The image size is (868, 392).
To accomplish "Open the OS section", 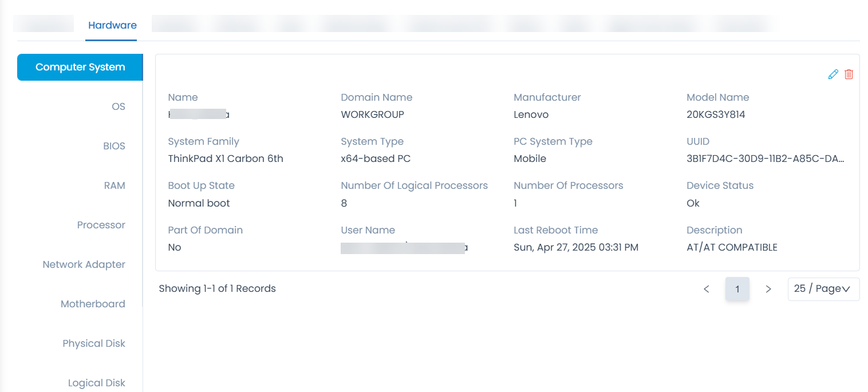I will coord(118,106).
